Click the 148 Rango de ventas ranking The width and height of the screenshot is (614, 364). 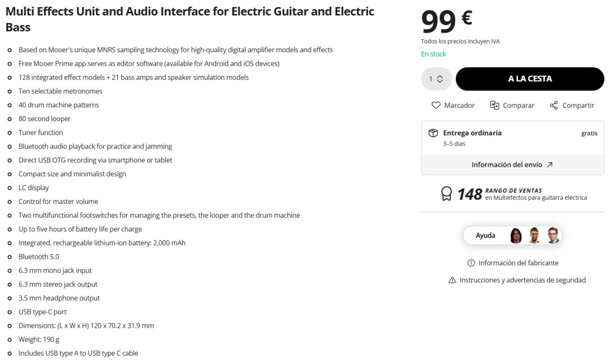(470, 194)
